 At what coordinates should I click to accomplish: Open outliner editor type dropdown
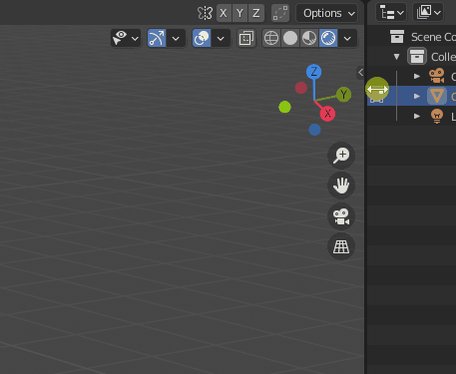coord(391,13)
